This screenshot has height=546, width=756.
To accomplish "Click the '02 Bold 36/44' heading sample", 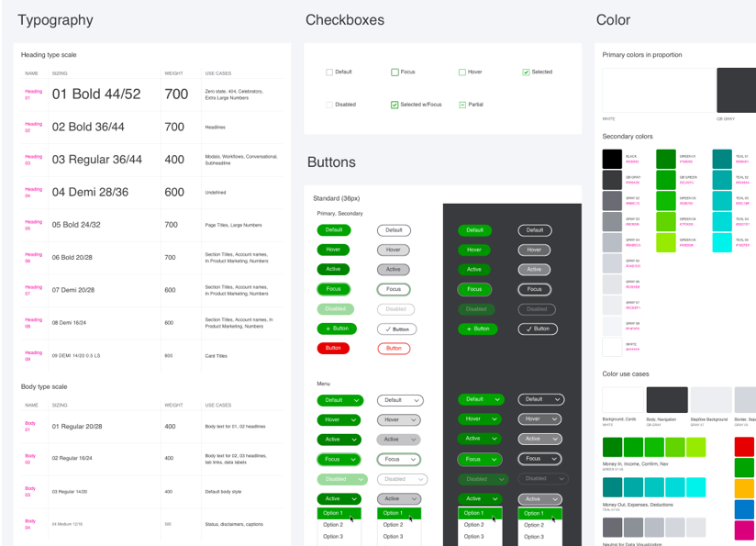I will (x=88, y=127).
